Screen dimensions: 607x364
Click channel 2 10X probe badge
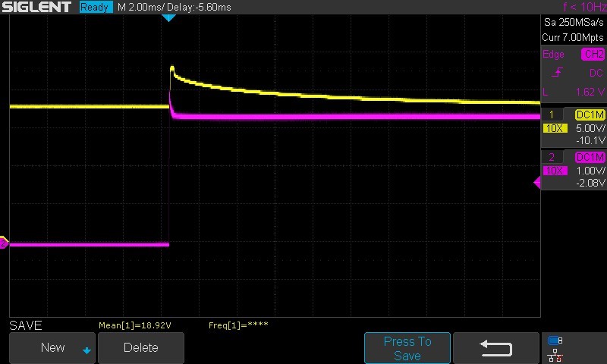tap(555, 171)
